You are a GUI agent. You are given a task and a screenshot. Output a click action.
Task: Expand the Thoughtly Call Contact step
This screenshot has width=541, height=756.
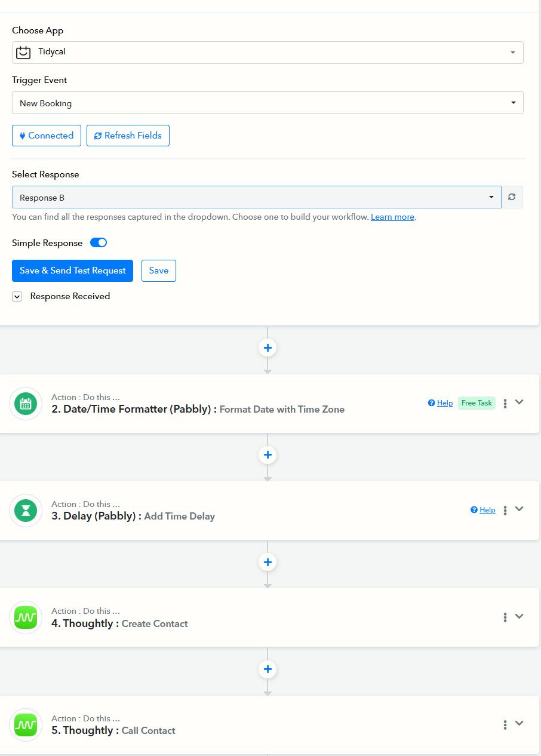pyautogui.click(x=520, y=723)
